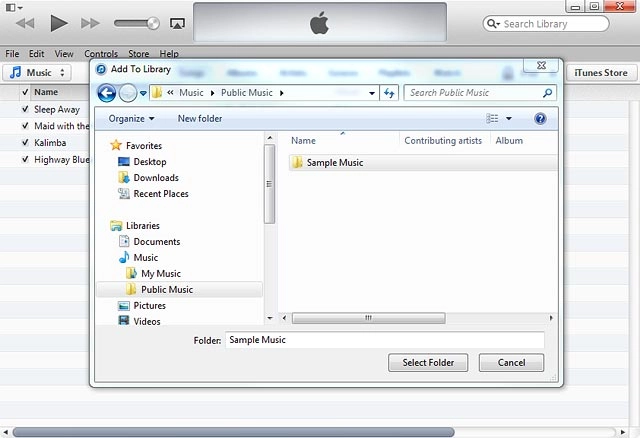Click the iTunes icon in the dialog title bar

101,69
